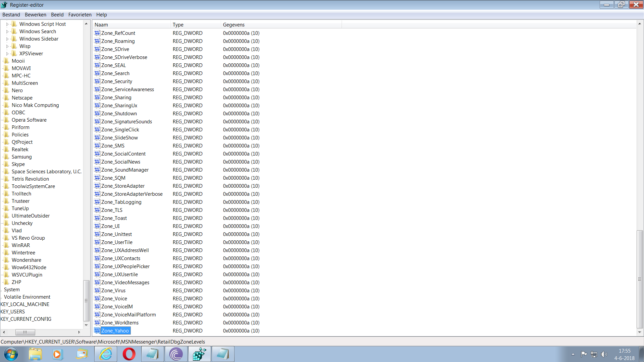This screenshot has height=362, width=644.
Task: Click the Zone_Yahoo DWORD value icon
Action: pyautogui.click(x=97, y=330)
